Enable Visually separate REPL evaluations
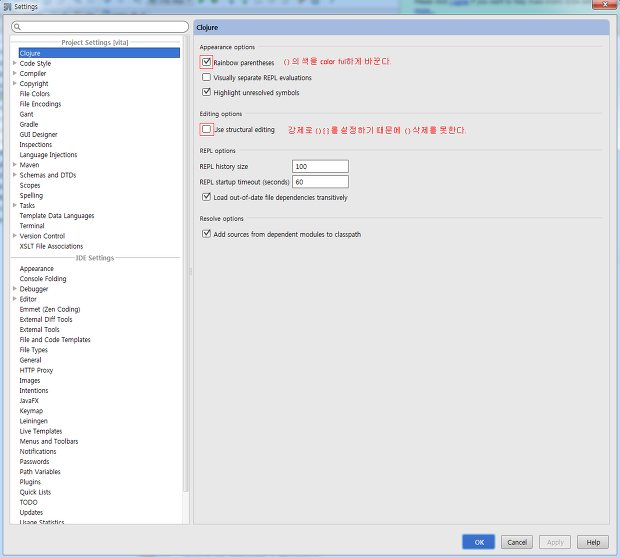Viewport: 620px width, 557px height. (206, 77)
